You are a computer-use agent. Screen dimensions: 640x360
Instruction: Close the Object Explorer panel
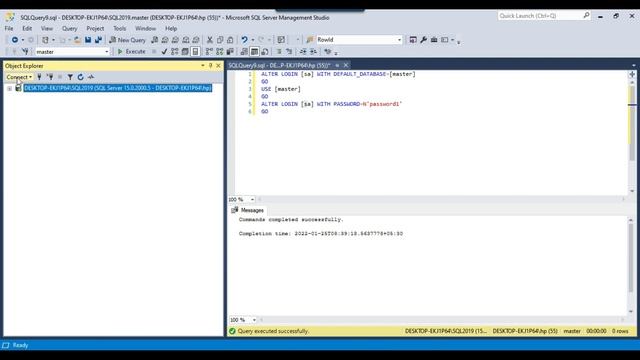(218, 65)
